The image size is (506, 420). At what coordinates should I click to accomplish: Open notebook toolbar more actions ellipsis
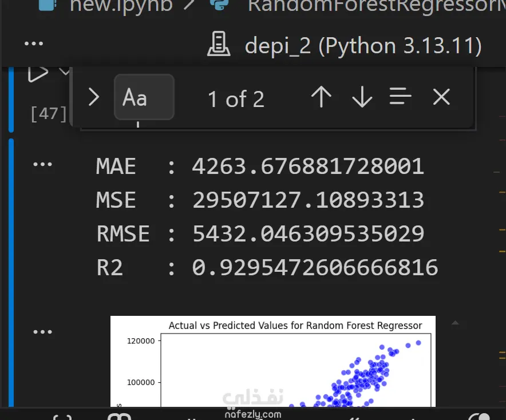click(x=34, y=43)
